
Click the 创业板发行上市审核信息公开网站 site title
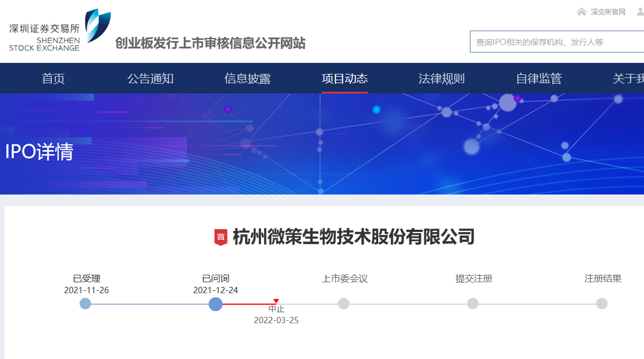[210, 43]
